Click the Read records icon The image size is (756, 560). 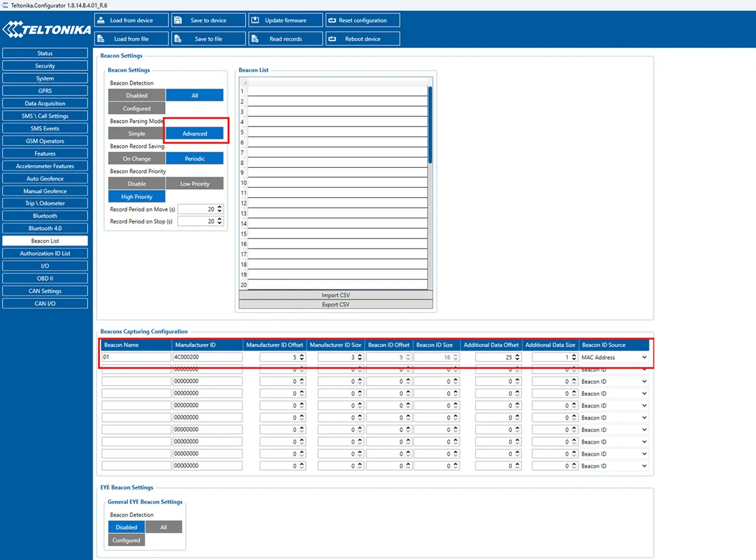(255, 39)
